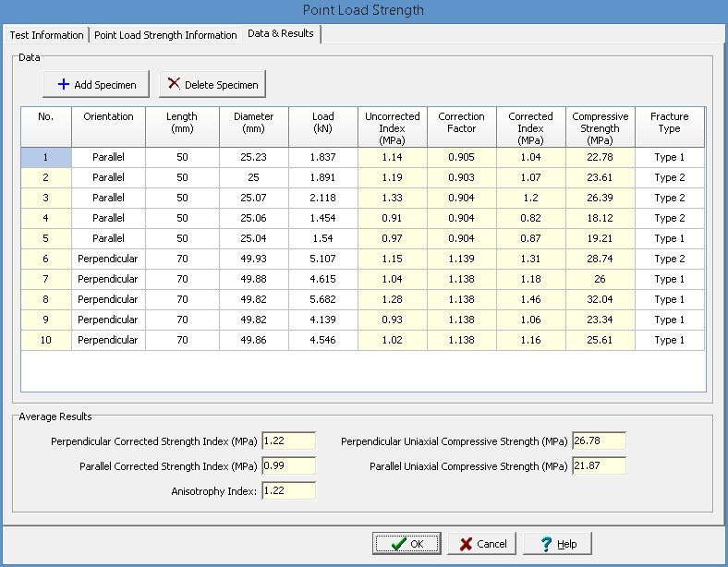Image resolution: width=728 pixels, height=567 pixels.
Task: Select row number 1 in specimen table
Action: [x=45, y=157]
